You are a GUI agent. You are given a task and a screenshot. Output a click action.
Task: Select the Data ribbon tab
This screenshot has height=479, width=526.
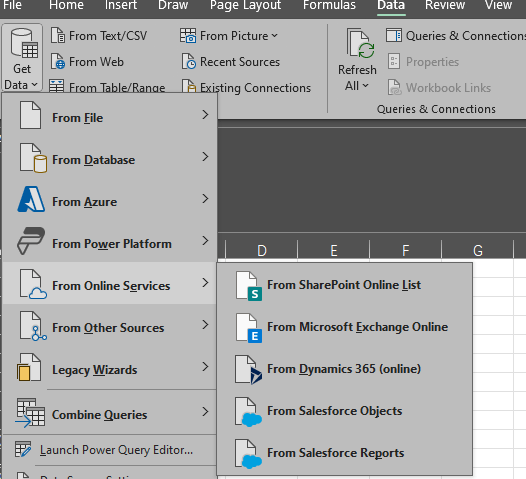click(391, 5)
